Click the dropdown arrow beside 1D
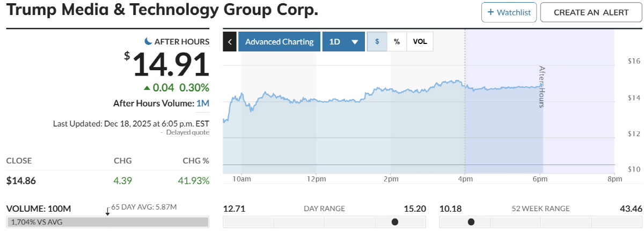Image resolution: width=644 pixels, height=231 pixels. point(354,42)
